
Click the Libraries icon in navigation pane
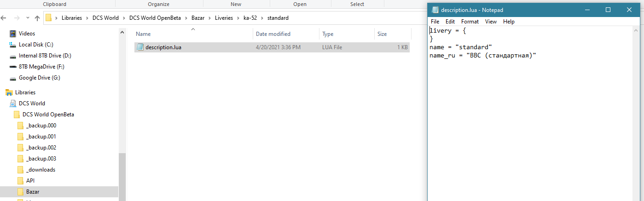(x=9, y=92)
